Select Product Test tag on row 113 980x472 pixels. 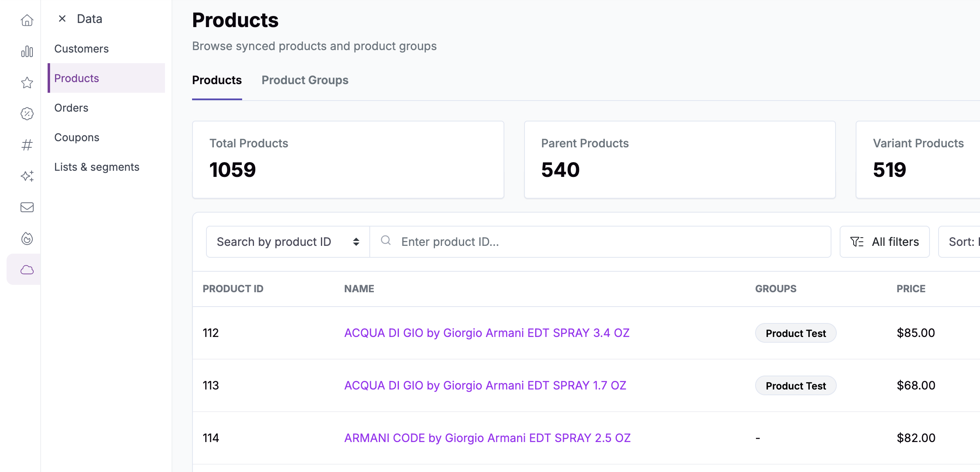point(796,385)
